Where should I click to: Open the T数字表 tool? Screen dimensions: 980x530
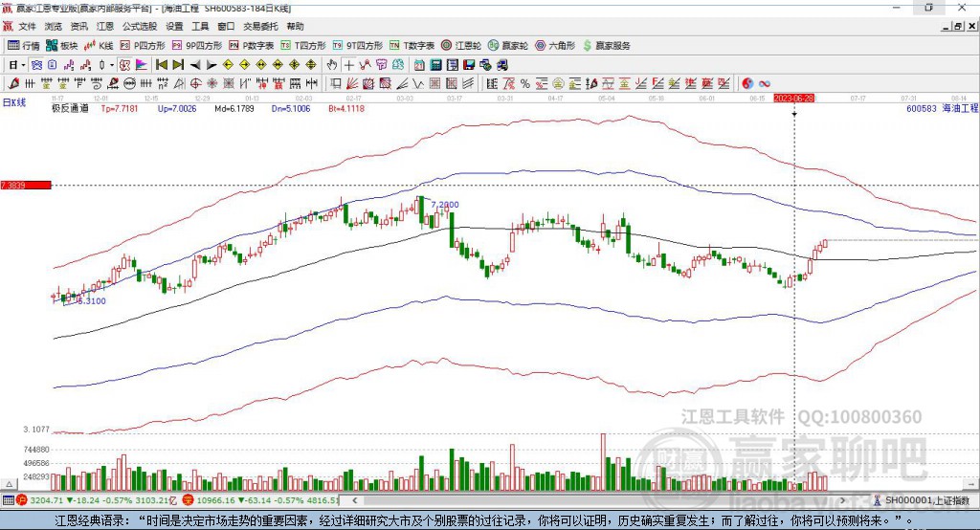pos(412,46)
